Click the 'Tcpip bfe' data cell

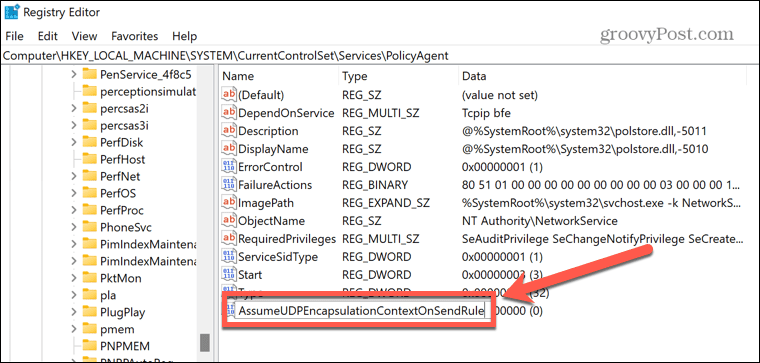pyautogui.click(x=486, y=113)
